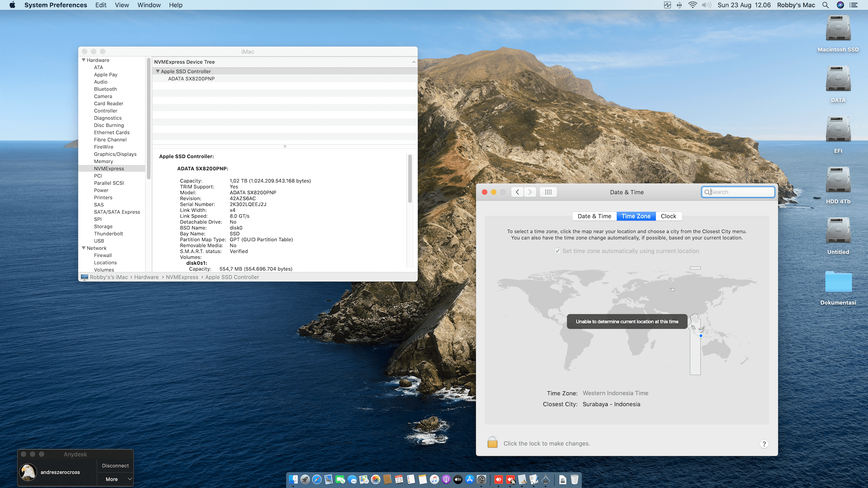Open Podcasts from the Dock
The height and width of the screenshot is (488, 868).
[446, 479]
